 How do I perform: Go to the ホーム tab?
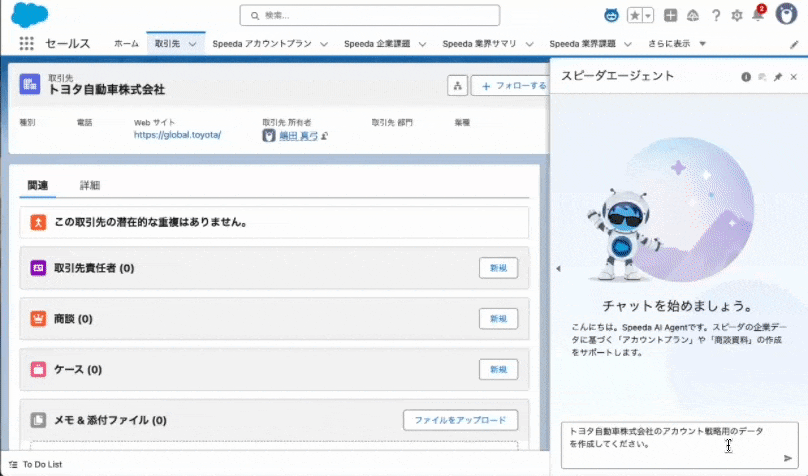[126, 44]
